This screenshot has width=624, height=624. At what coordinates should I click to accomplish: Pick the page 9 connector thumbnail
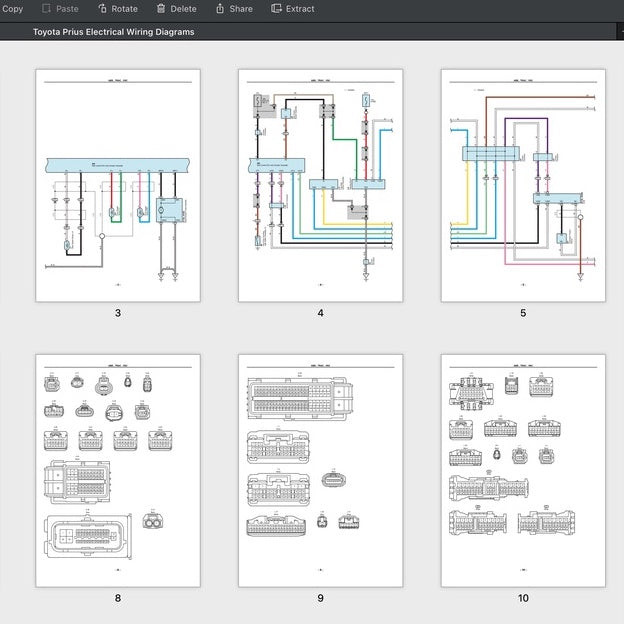pos(320,470)
